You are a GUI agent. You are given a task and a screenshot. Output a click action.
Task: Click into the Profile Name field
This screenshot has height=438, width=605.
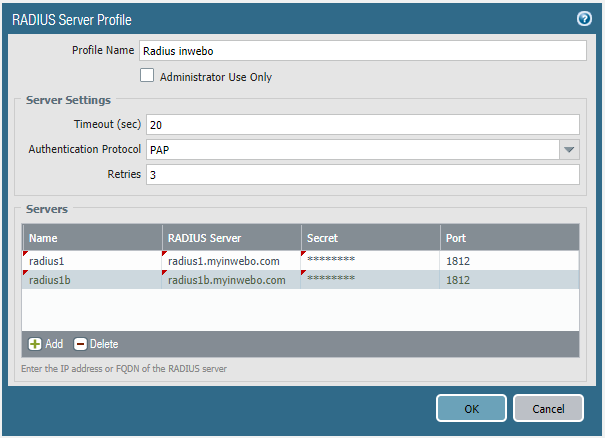[x=362, y=51]
